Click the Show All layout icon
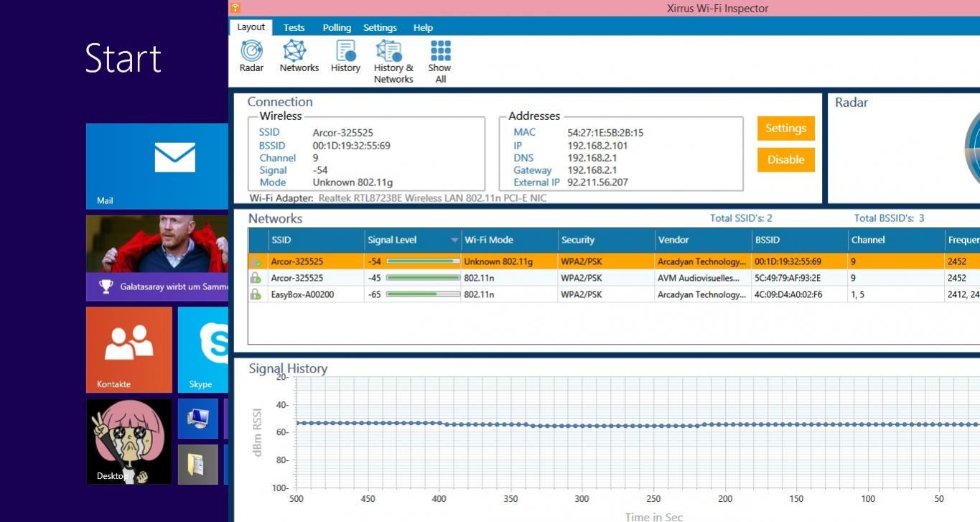 pos(440,62)
